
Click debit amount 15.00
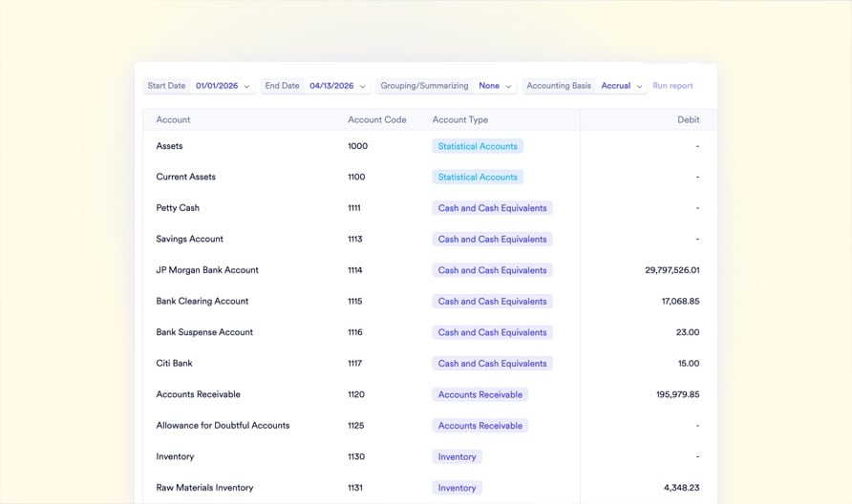(x=689, y=363)
